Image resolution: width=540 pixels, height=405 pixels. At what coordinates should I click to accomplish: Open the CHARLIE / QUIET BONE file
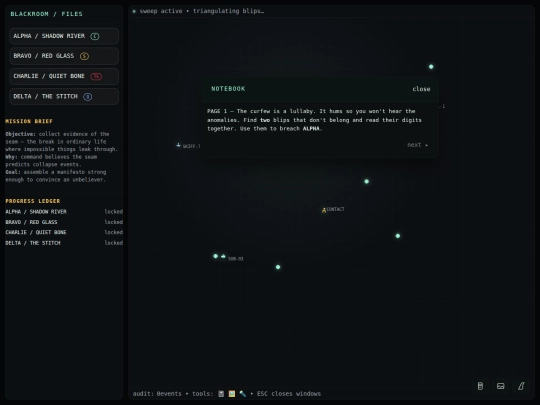point(64,76)
